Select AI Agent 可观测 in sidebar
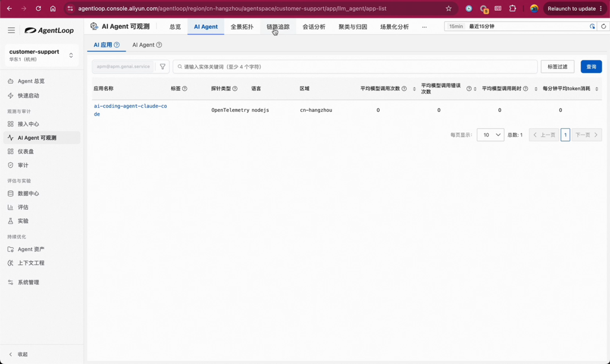610x364 pixels. click(x=42, y=138)
